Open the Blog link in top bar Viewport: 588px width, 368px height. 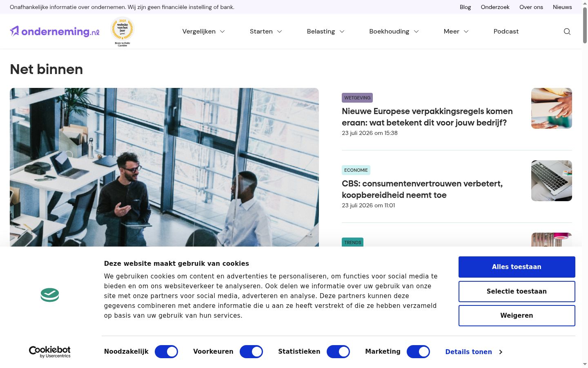coord(465,7)
